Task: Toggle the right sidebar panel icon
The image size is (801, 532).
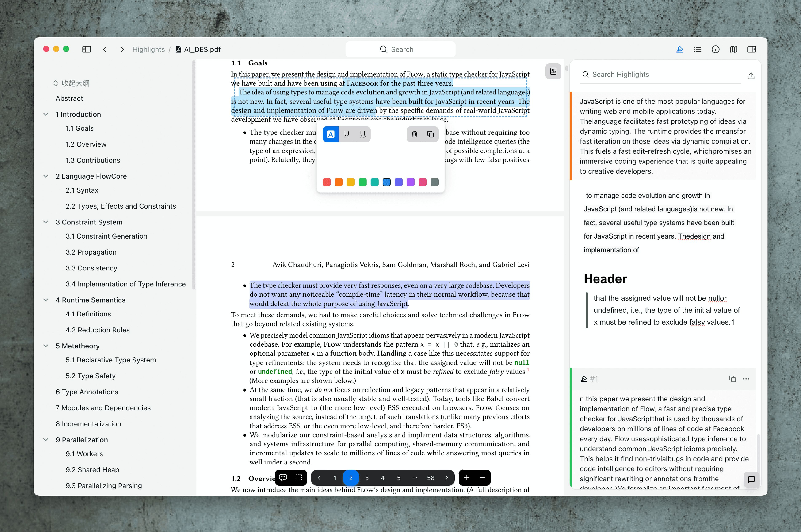Action: 751,49
